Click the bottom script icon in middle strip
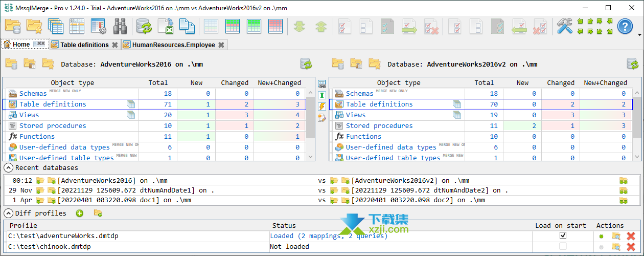 coord(321,118)
